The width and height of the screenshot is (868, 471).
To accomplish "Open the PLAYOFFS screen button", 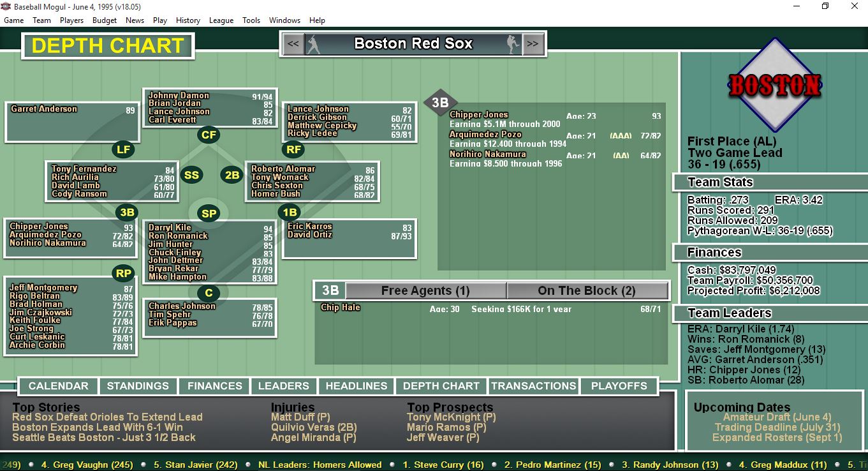I will pos(619,386).
